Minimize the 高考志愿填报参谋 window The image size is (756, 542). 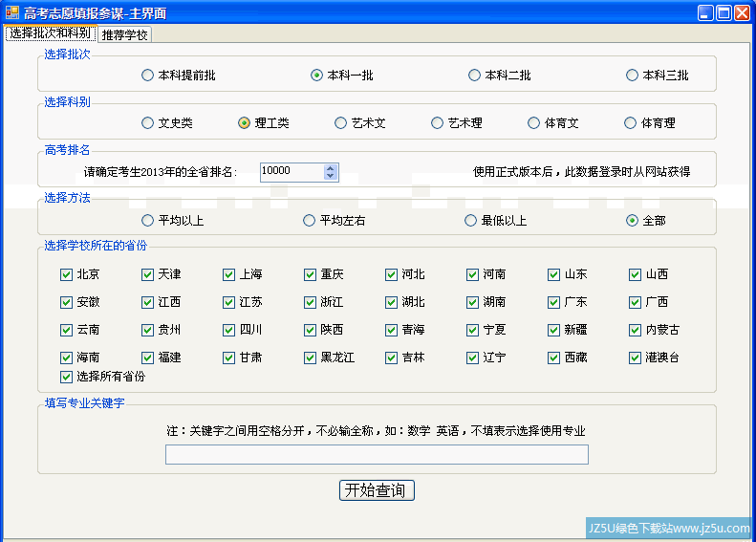(706, 12)
